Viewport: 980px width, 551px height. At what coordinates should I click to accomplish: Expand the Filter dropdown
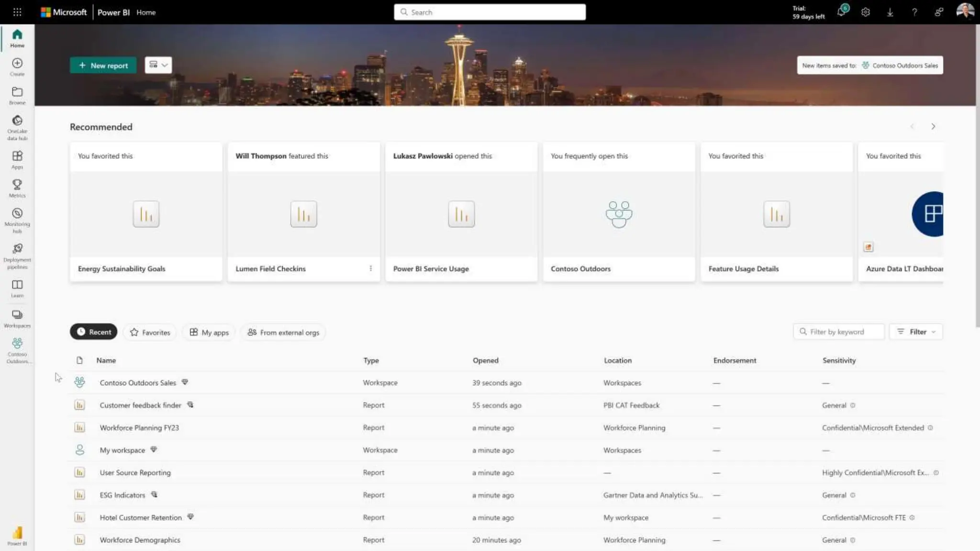click(916, 332)
